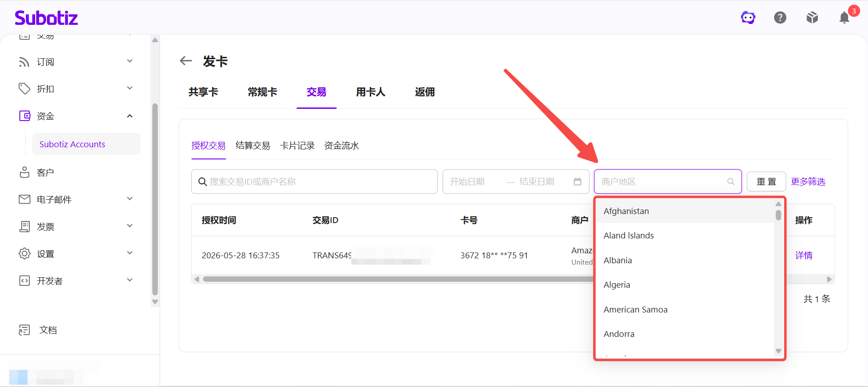Click the 电子邮件 envelope icon
This screenshot has height=387, width=868.
coord(24,199)
